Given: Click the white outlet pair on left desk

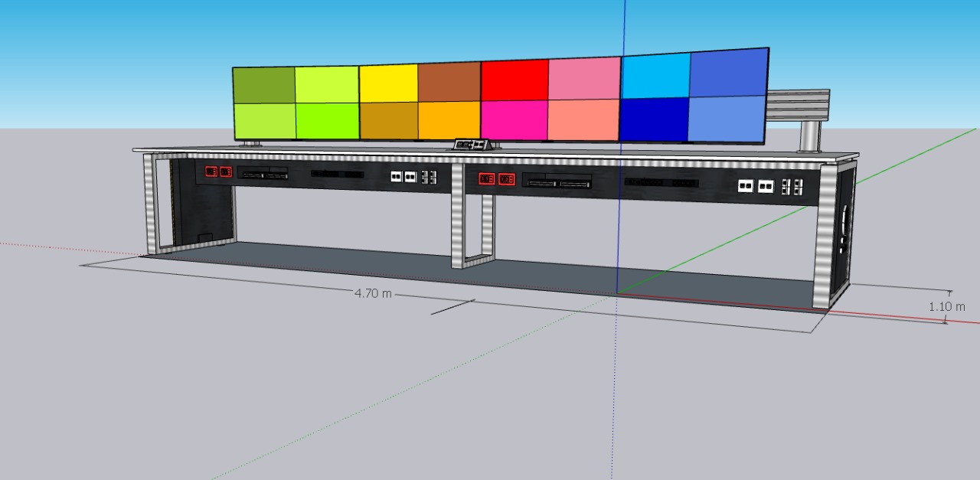Looking at the screenshot, I should pyautogui.click(x=403, y=177).
